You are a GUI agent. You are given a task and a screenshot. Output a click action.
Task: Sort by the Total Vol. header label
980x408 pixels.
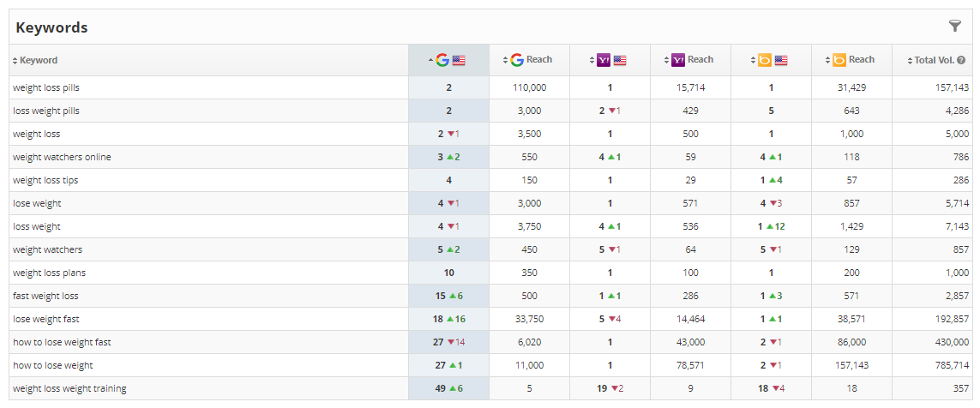pos(935,60)
